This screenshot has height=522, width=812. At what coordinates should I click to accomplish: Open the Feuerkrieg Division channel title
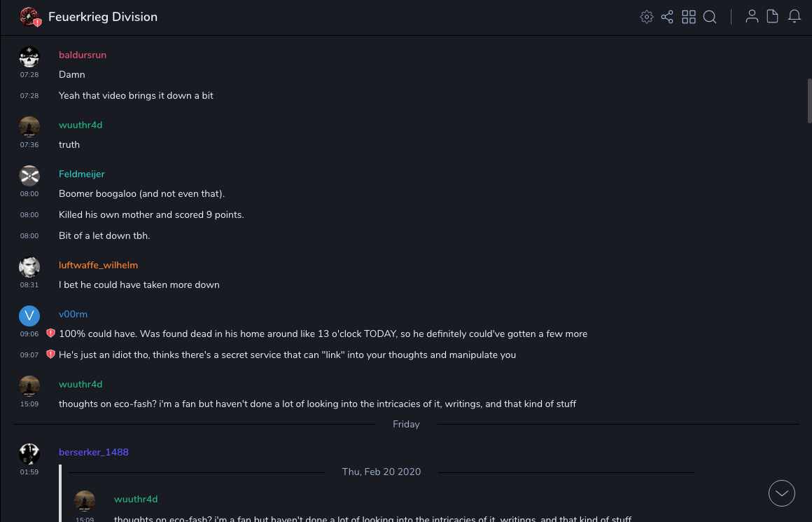click(103, 17)
